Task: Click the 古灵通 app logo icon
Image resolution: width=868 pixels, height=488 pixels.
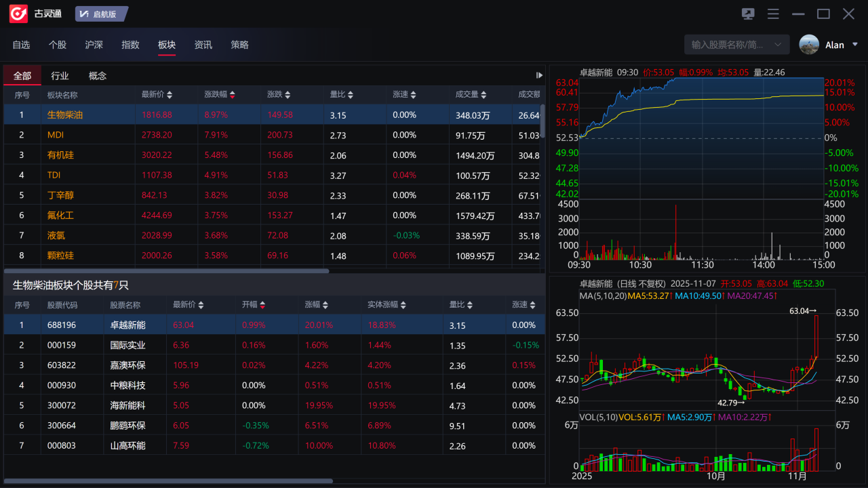Action: click(x=18, y=14)
